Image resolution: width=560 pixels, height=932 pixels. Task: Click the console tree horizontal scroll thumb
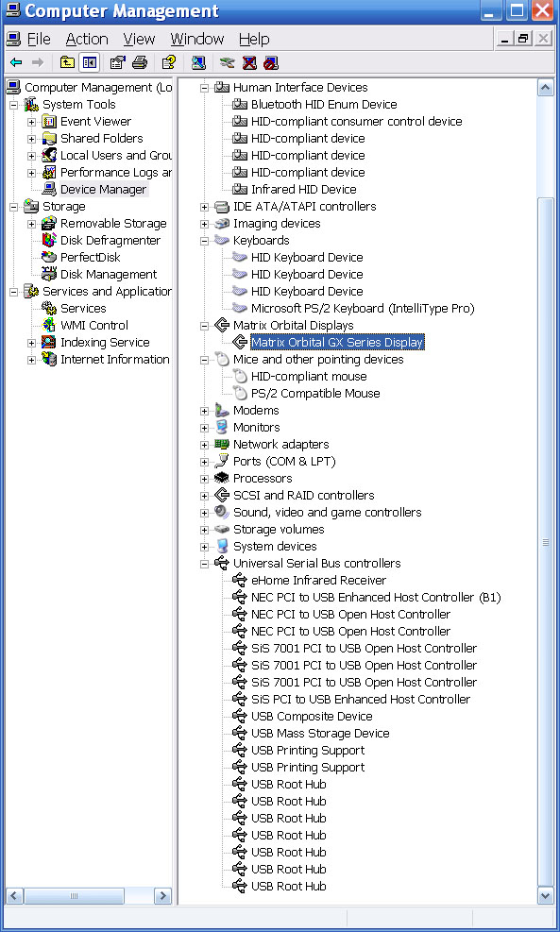click(x=74, y=896)
